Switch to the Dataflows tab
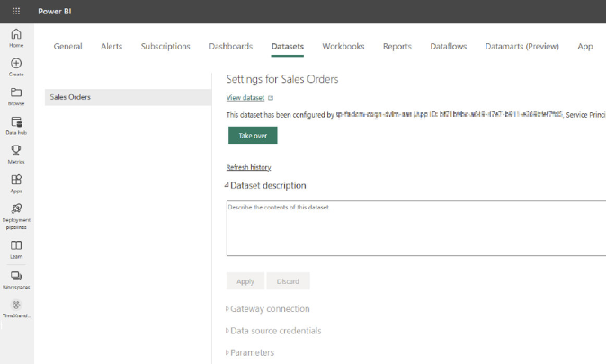Screen dimensions: 606x364 [449, 46]
